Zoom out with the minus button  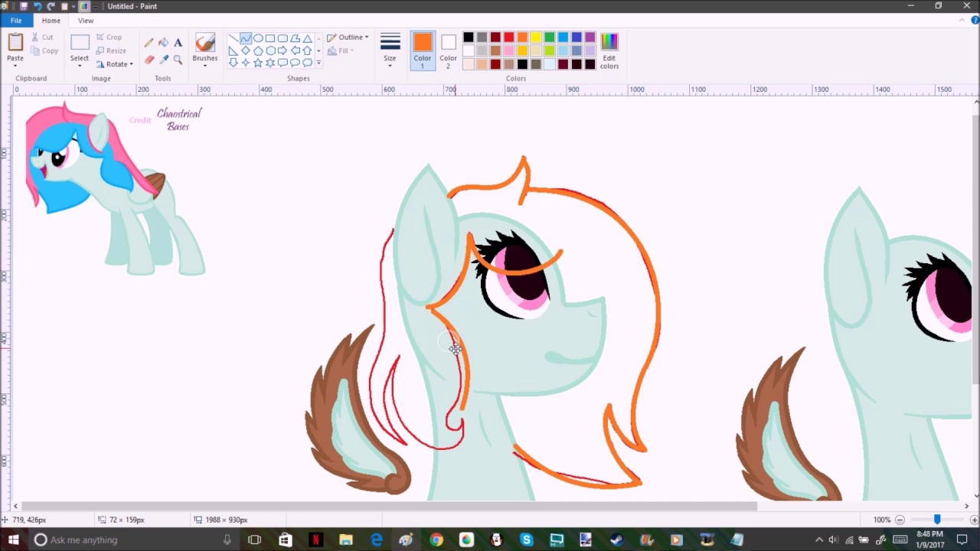[x=900, y=520]
